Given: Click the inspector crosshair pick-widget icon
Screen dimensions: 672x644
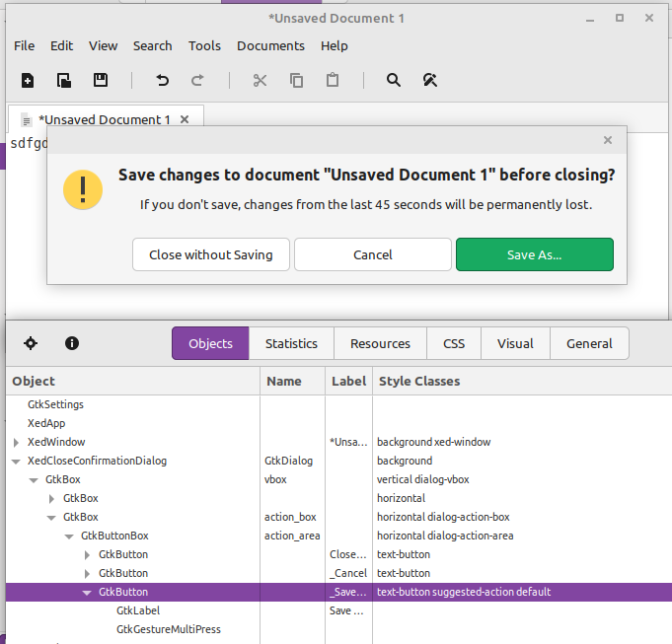Looking at the screenshot, I should click(31, 343).
